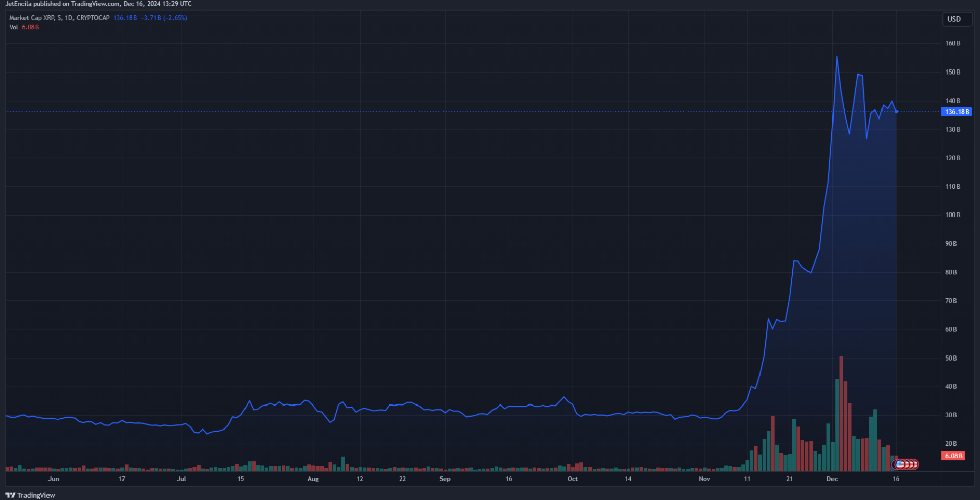Click the blue 136.18B price axis label
This screenshot has width=980, height=500.
[x=957, y=112]
